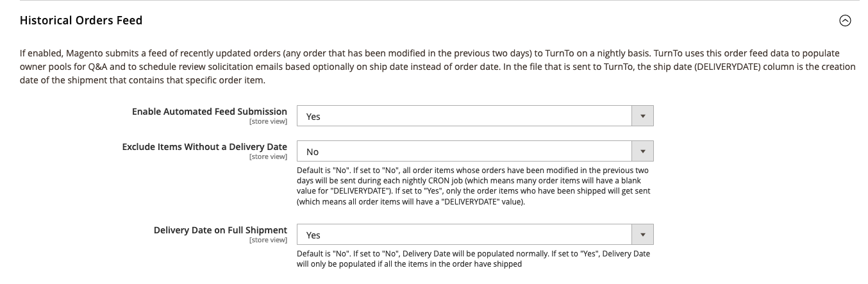Viewport: 868px width, 284px height.
Task: Click the Enable Automated Feed Submission label
Action: (x=210, y=111)
